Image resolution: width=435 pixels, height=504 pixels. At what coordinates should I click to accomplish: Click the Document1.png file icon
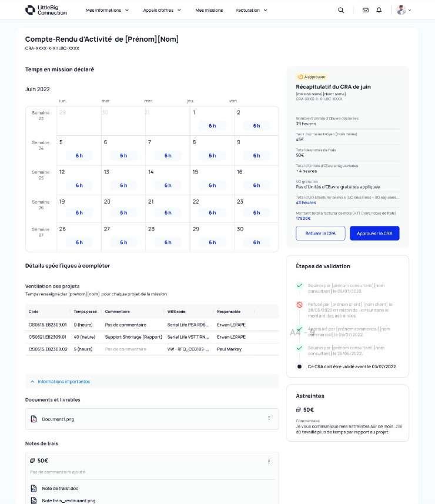34,419
